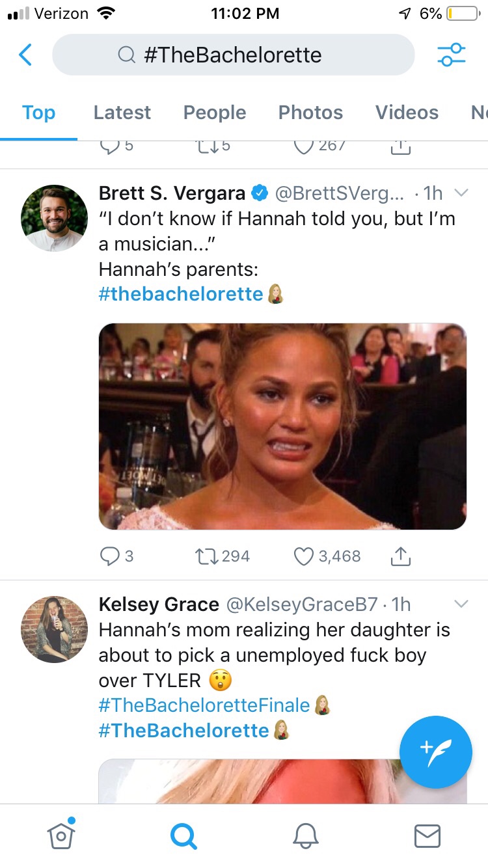
Task: Reply to Brett S. Vergara's tweet
Action: point(109,556)
